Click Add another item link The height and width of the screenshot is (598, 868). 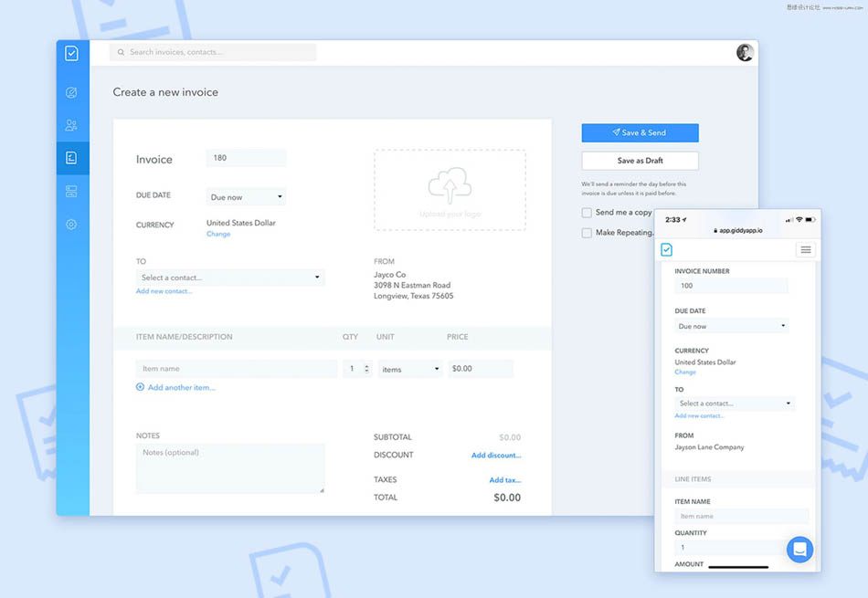(x=181, y=388)
